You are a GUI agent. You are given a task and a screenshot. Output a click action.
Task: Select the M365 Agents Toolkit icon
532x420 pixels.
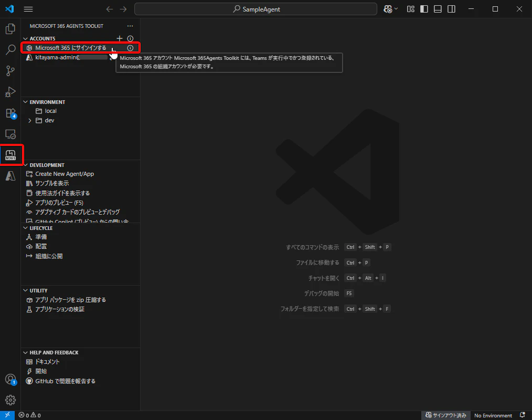click(x=10, y=155)
